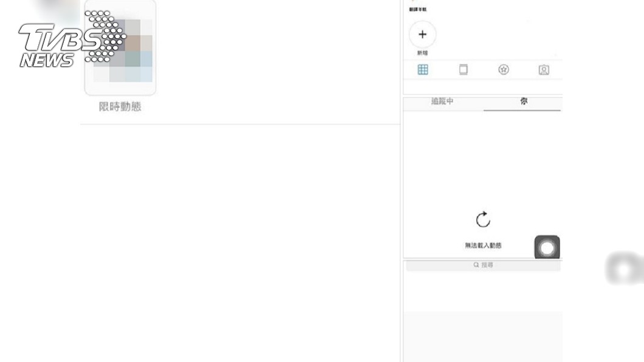This screenshot has height=362, width=644.
Task: Click the circular reload arrow icon
Action: pyautogui.click(x=483, y=220)
